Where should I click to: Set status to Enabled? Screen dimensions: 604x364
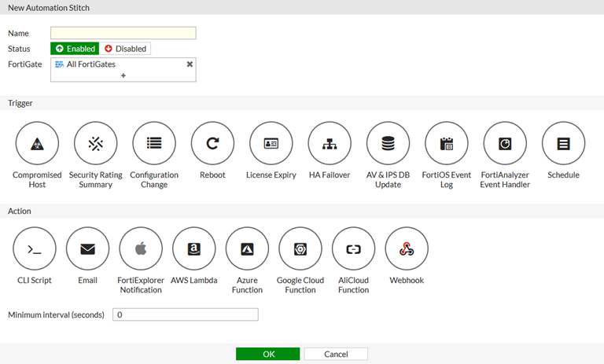(75, 49)
